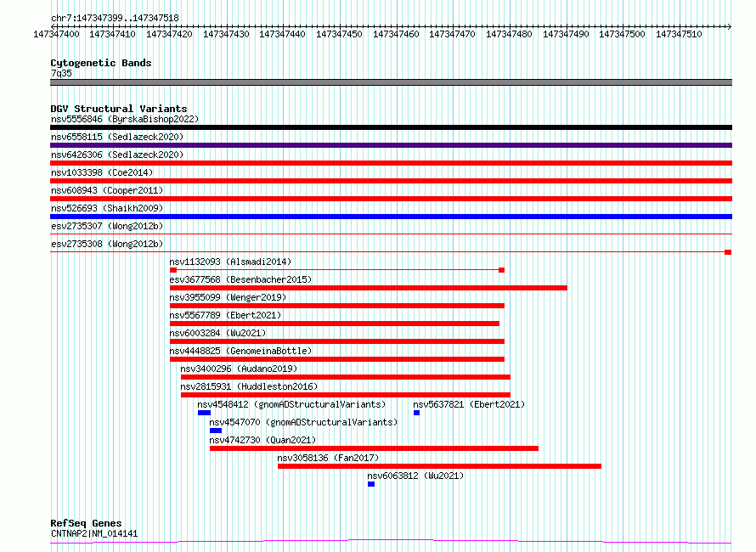
Task: Open variant nsv5637821 (Ebert2021) label
Action: point(469,404)
